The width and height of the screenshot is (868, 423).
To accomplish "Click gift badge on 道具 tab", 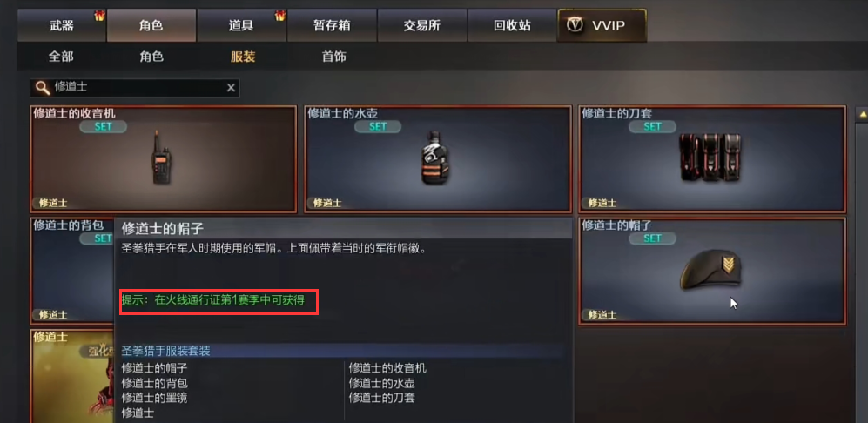I will (279, 16).
